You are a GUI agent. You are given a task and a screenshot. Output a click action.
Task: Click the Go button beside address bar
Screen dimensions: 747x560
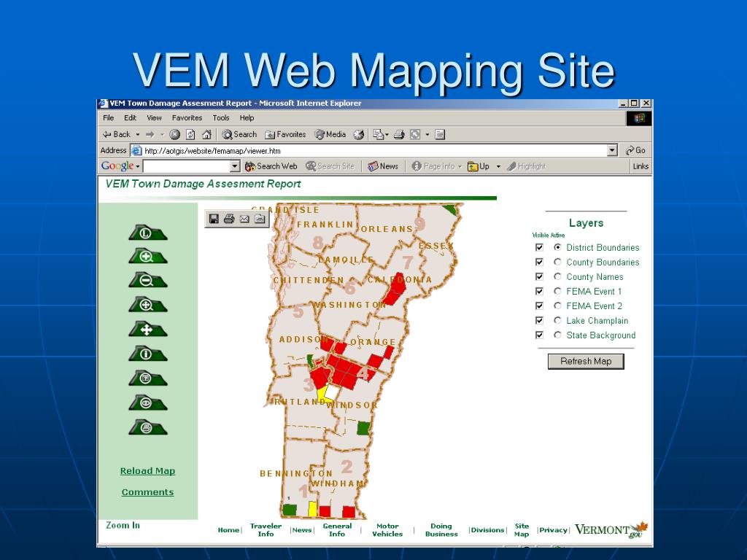635,150
